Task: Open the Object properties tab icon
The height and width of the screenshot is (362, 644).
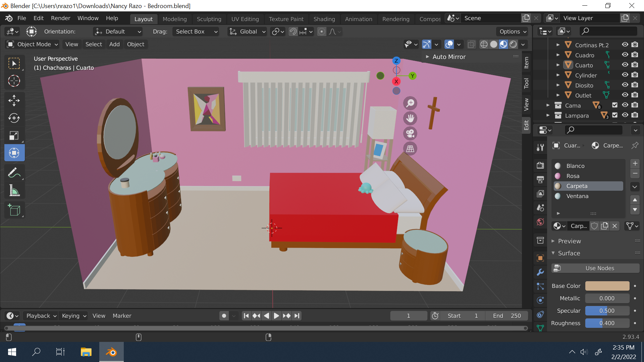Action: (x=540, y=258)
